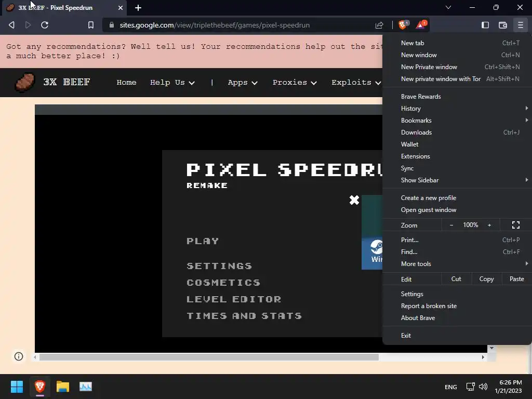The image size is (532, 399).
Task: Open Brave Rewards menu entry
Action: pyautogui.click(x=457, y=97)
